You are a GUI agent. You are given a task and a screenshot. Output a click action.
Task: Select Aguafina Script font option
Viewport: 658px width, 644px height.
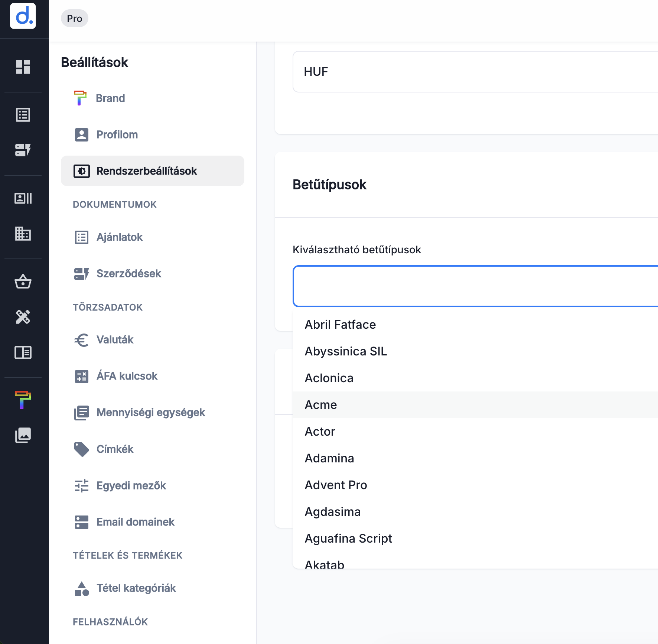[348, 539]
